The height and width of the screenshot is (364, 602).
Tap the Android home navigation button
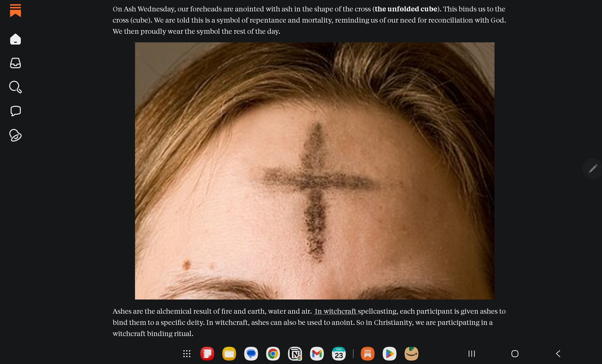(x=515, y=353)
